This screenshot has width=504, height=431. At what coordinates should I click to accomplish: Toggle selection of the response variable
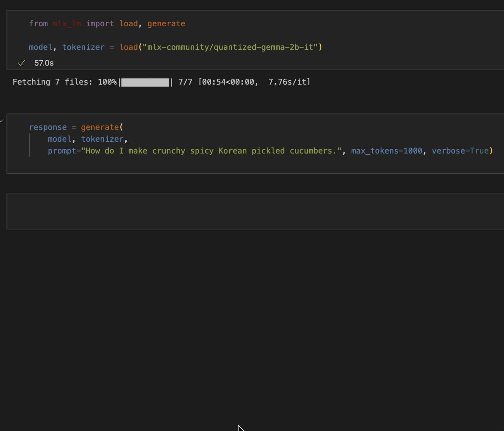point(48,127)
